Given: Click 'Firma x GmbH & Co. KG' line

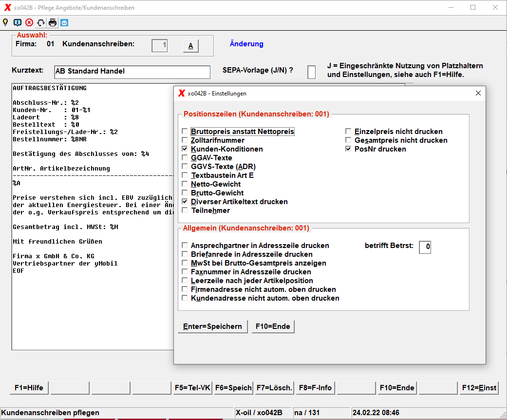Looking at the screenshot, I should (x=54, y=256).
